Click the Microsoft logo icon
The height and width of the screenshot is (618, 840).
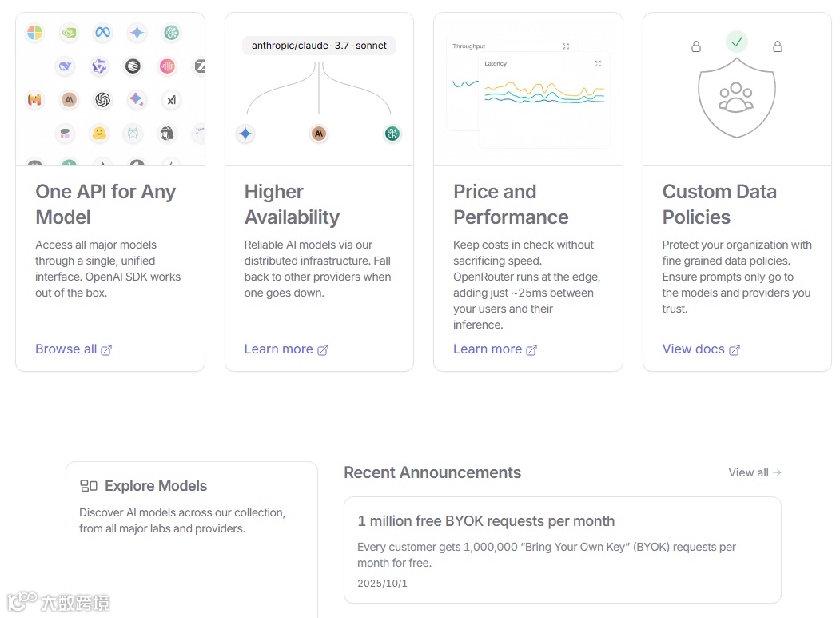coord(34,33)
